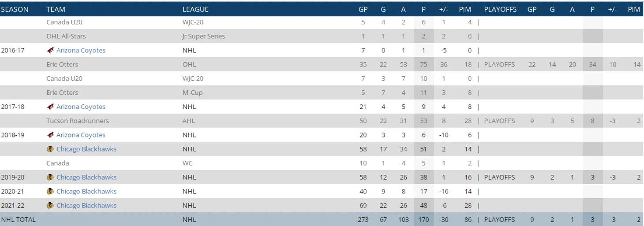Screen dimensions: 644x226
Task: Select the NHL TOTAL summary row
Action: 322,219
